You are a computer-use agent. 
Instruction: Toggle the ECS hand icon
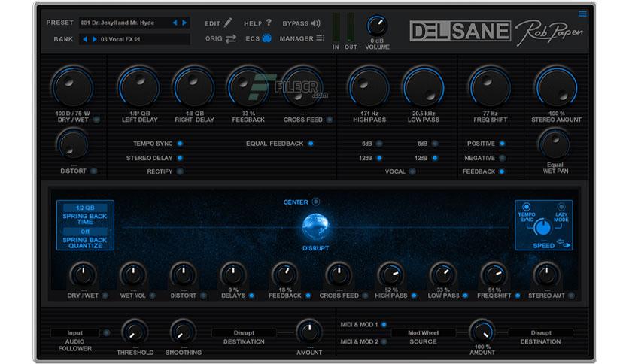click(x=267, y=38)
